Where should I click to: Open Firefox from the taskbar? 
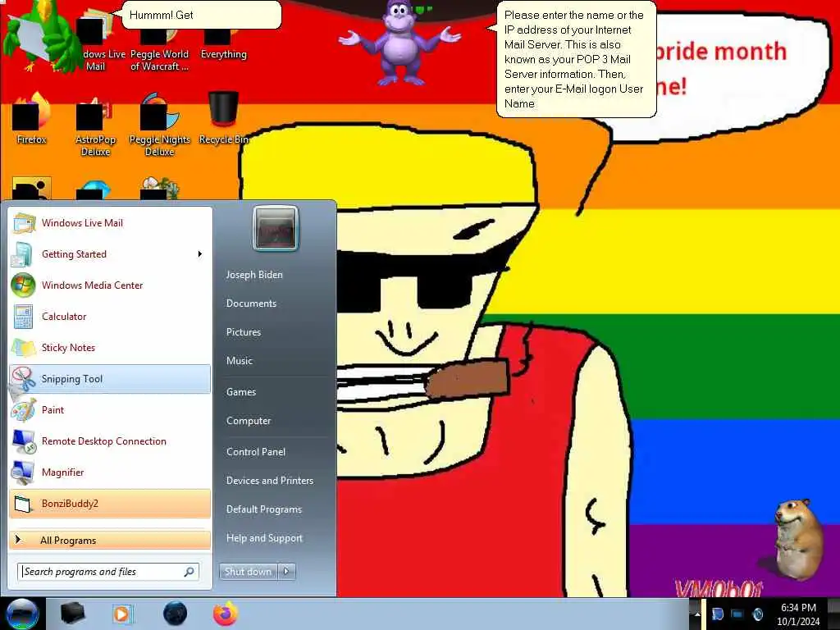point(226,614)
